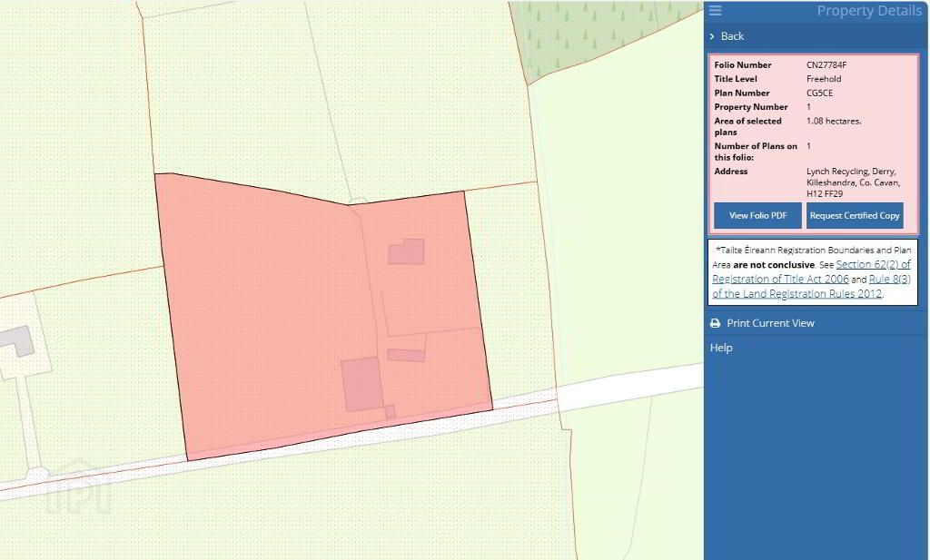The height and width of the screenshot is (560, 930).
Task: Go back using the Back menu item
Action: 732,36
